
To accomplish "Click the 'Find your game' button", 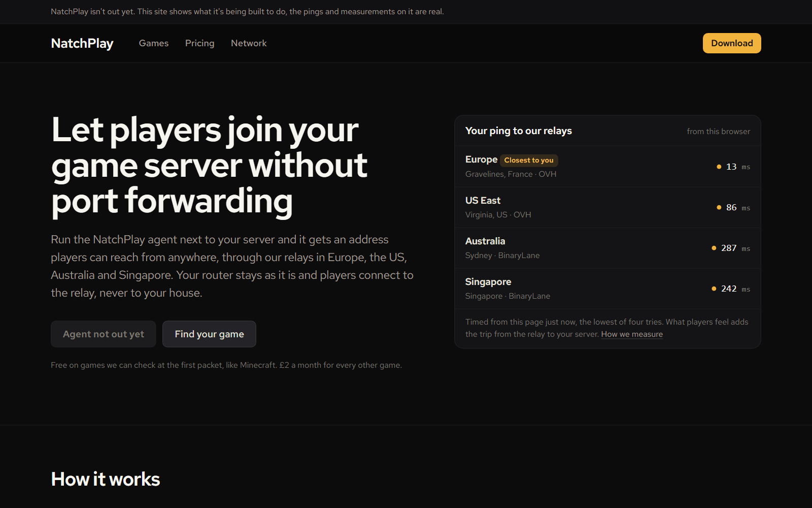I will tap(209, 334).
